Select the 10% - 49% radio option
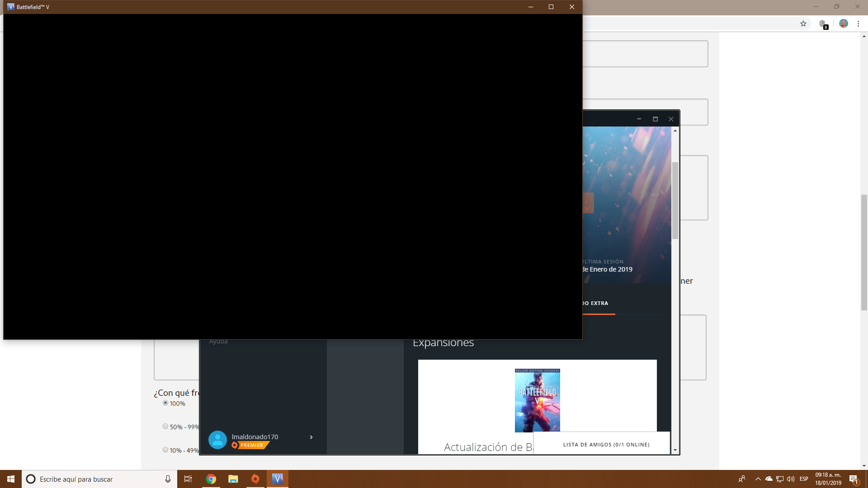This screenshot has height=488, width=868. 165,450
